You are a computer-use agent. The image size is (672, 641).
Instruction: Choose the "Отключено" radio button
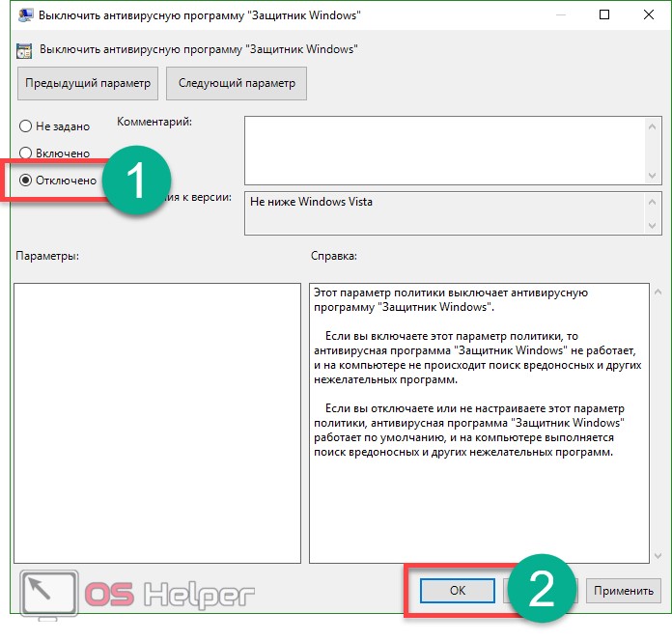click(26, 181)
